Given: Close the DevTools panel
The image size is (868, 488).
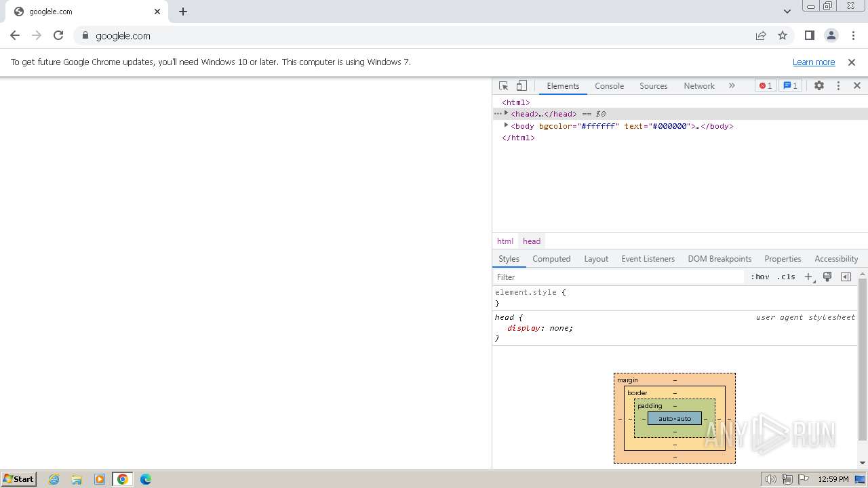Looking at the screenshot, I should (857, 86).
